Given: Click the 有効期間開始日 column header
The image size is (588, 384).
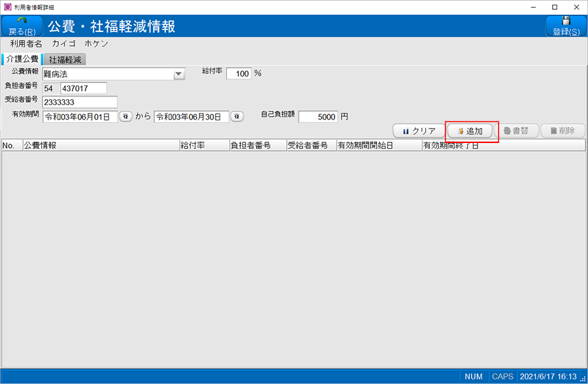Looking at the screenshot, I should coord(379,146).
